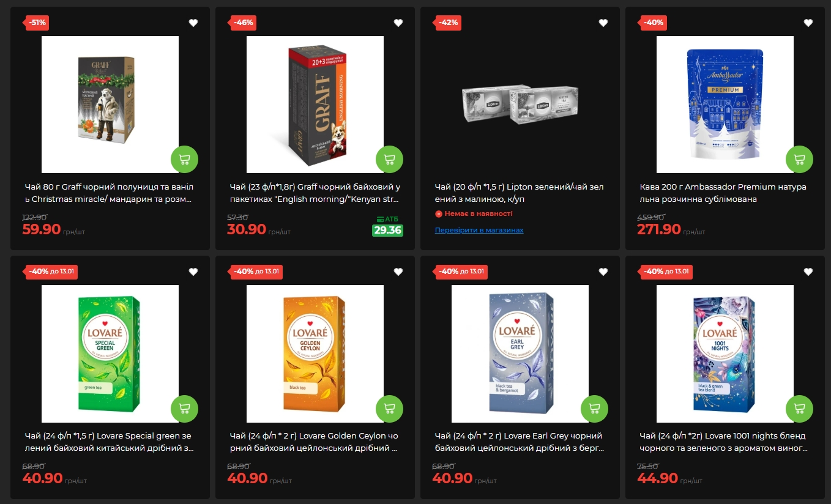Click the green АТБ 29.36 price tag

(387, 230)
